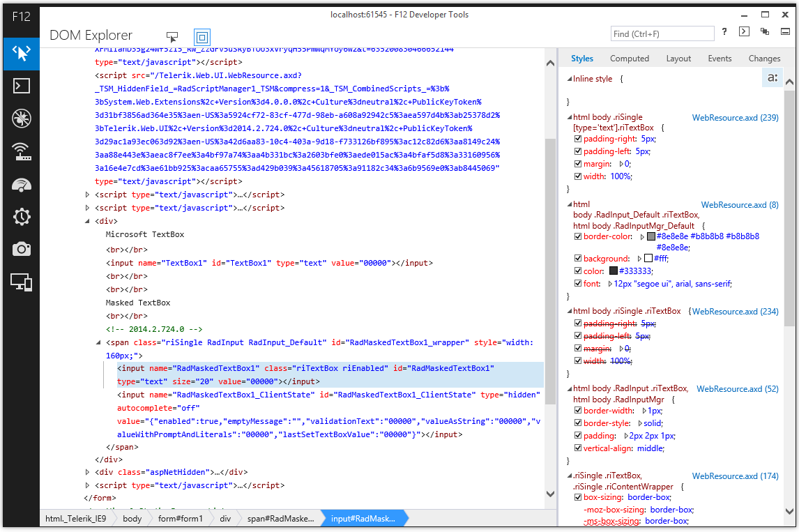
Task: Click the a: pseudo-state button in Styles
Action: click(773, 78)
